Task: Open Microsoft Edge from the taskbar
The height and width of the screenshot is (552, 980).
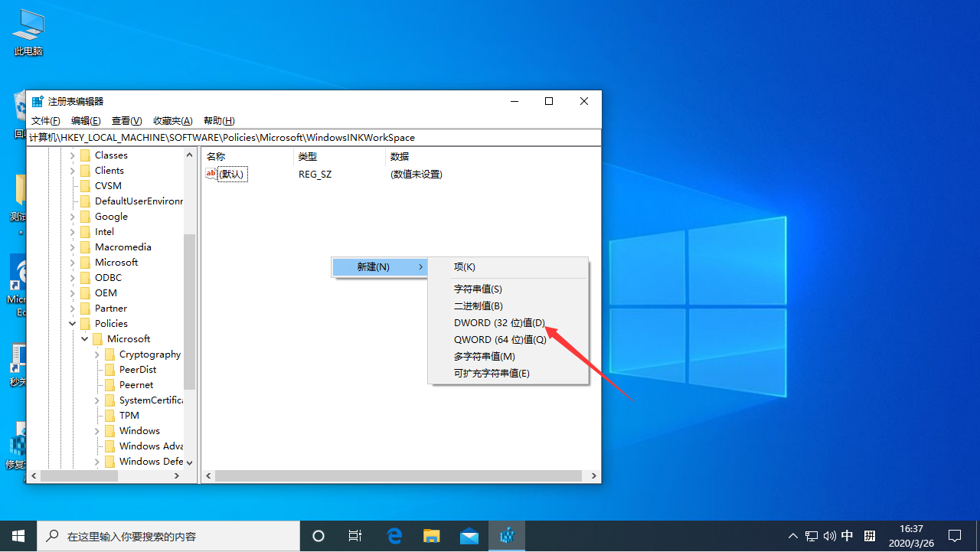Action: [x=394, y=536]
